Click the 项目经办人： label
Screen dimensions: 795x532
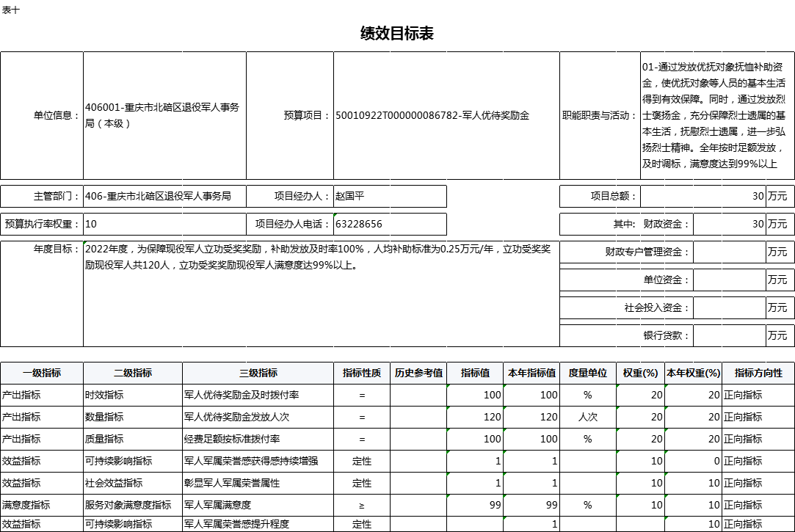point(290,196)
